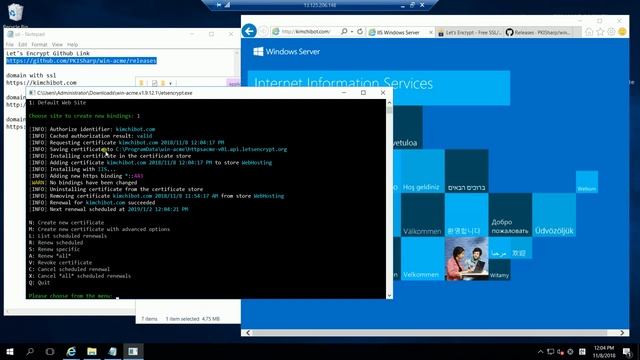The image size is (640, 360).
Task: Switch to Notepad from the taskbar
Action: click(x=112, y=351)
